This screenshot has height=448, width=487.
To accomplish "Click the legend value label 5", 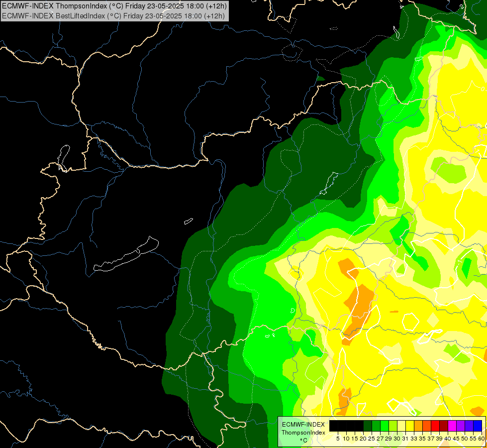I will coord(338,439).
